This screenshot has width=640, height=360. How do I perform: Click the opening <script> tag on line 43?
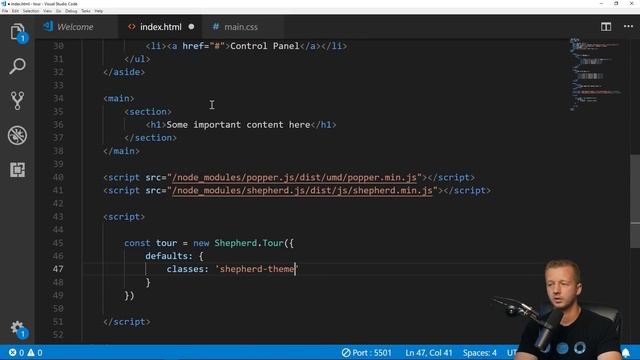tap(124, 217)
